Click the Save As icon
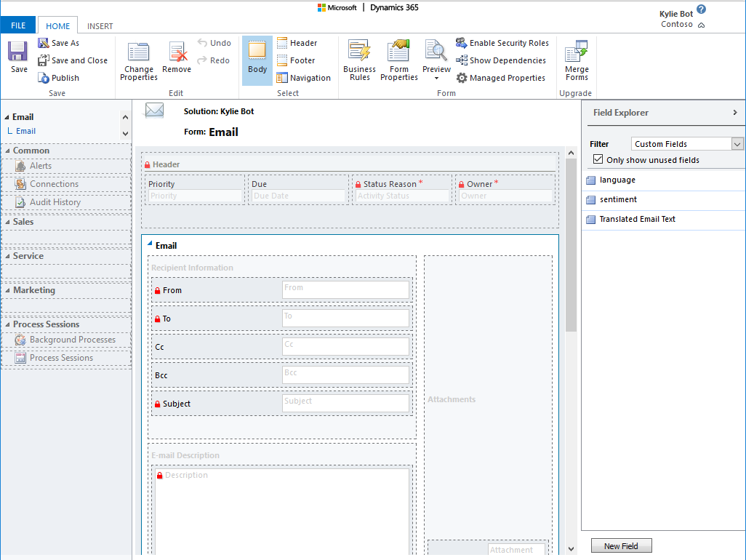Screen dimensions: 746x560 point(44,43)
